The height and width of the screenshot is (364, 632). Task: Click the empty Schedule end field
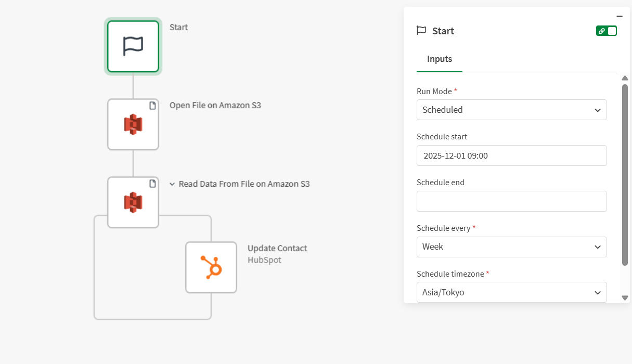coord(511,201)
